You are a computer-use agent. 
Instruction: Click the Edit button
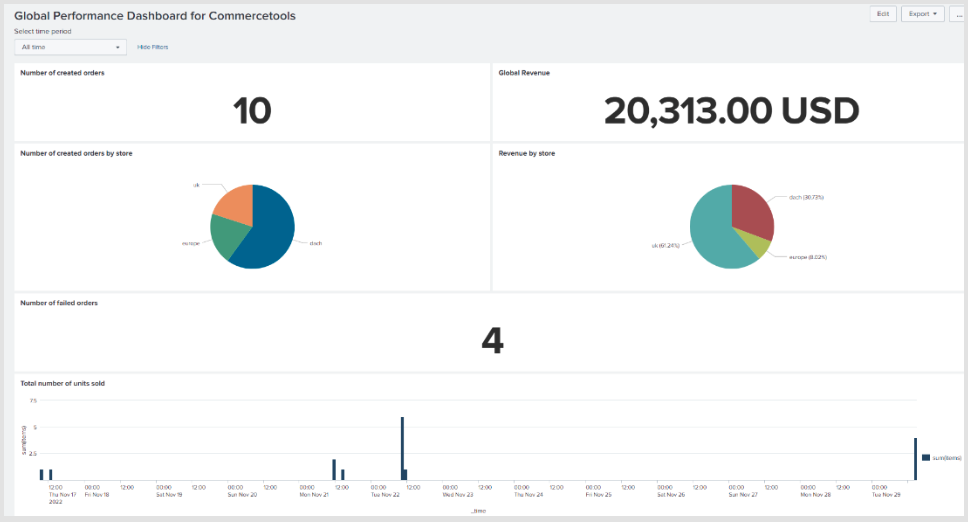[x=883, y=14]
